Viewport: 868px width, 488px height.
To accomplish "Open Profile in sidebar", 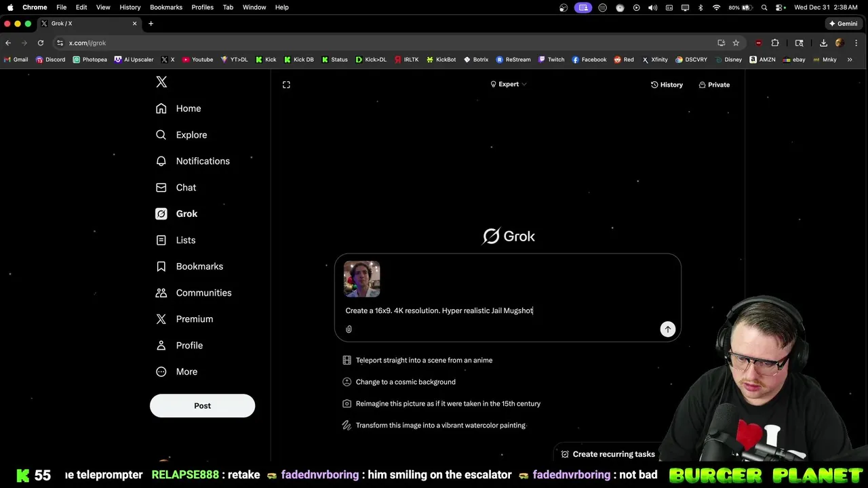I will 179,346.
